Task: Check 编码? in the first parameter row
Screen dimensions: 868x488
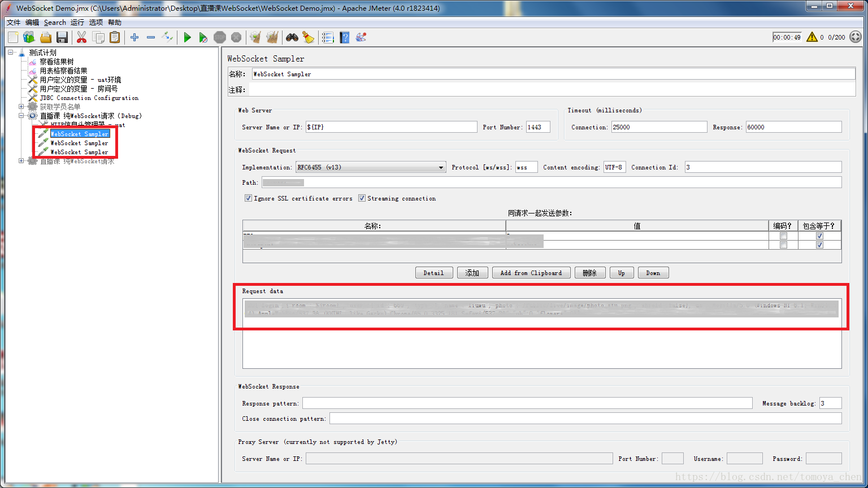Action: (x=783, y=236)
